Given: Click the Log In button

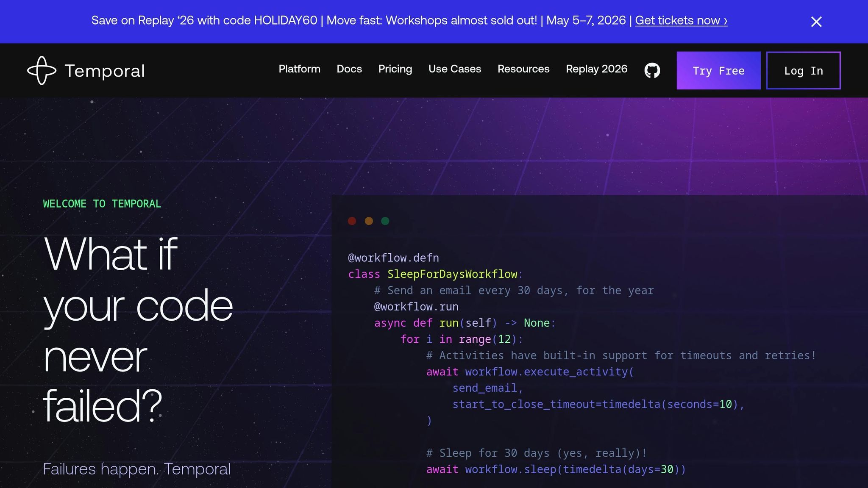Looking at the screenshot, I should click(x=803, y=71).
